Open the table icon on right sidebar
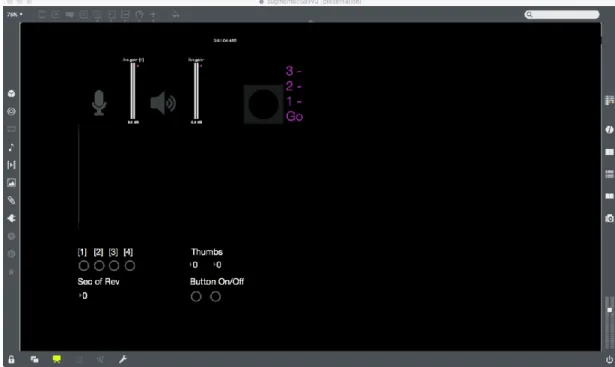The height and width of the screenshot is (367, 615). (x=609, y=152)
